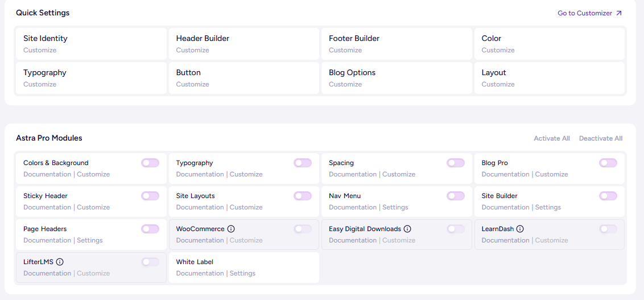Enable the Site Builder module toggle
Viewport: 644px width, 300px height.
coord(608,196)
